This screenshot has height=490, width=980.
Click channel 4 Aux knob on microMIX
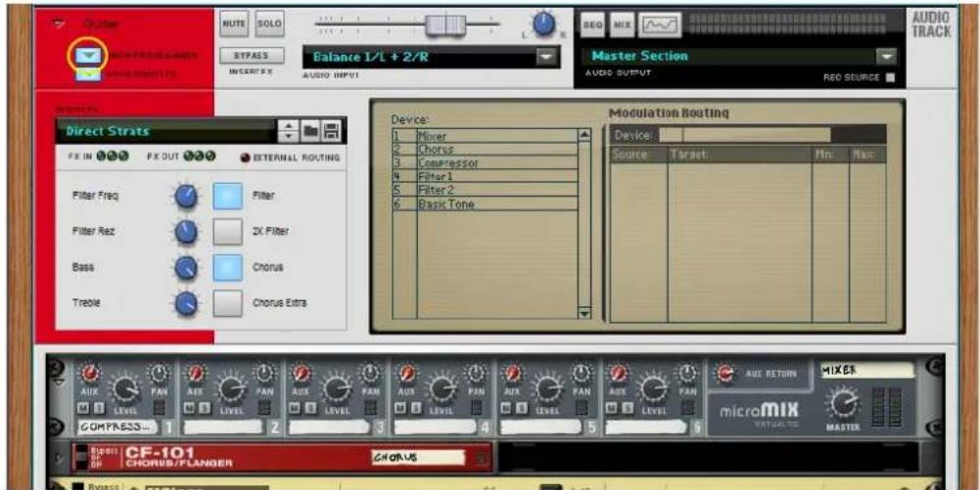[x=406, y=373]
